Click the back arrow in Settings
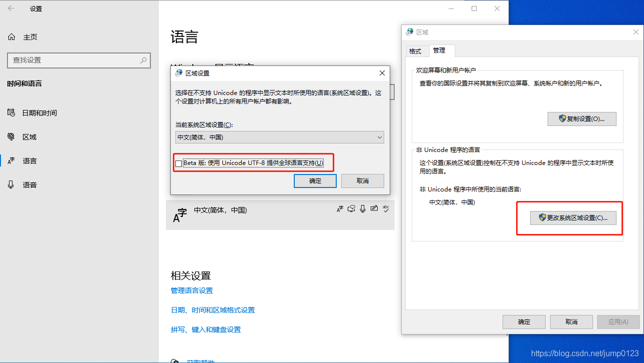Viewport: 644px width, 363px height. point(10,8)
